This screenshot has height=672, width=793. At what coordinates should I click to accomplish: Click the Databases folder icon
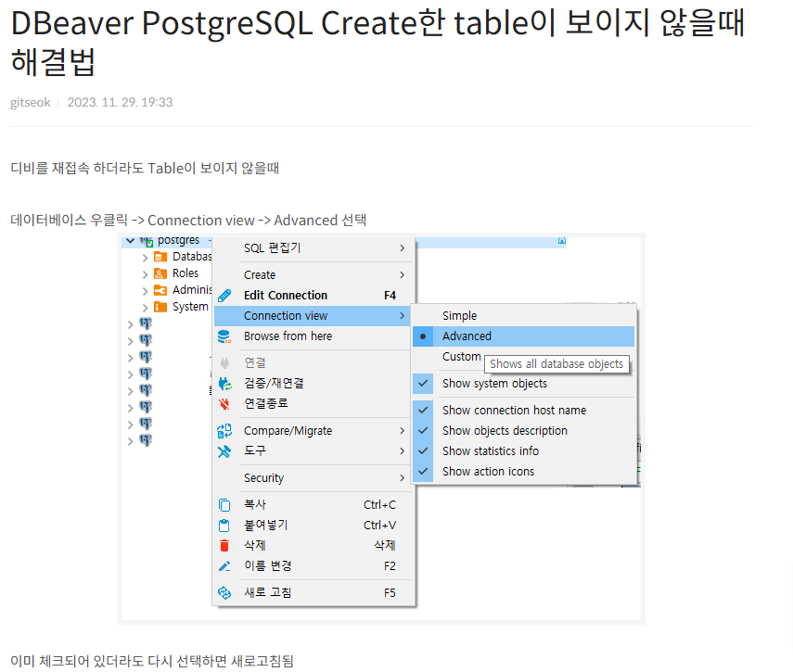point(160,257)
